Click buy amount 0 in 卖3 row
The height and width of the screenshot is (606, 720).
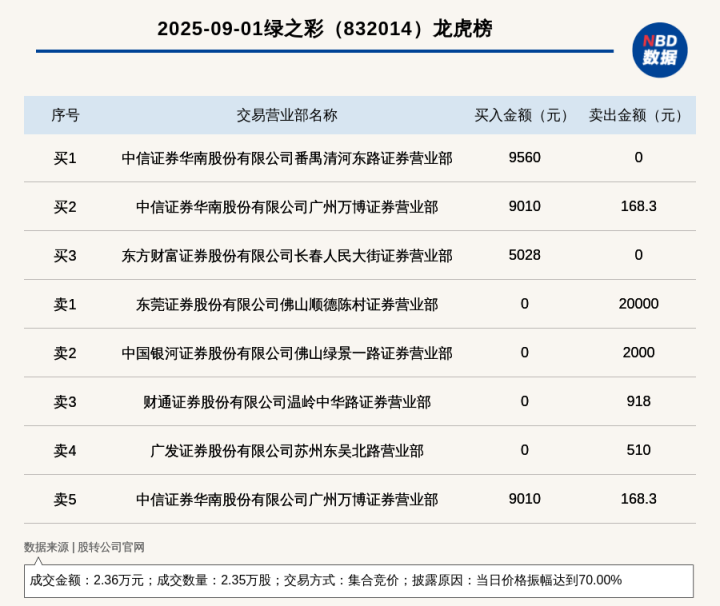point(524,401)
